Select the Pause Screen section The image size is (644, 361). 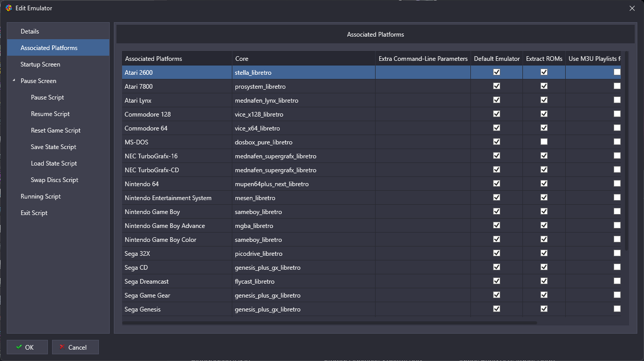pyautogui.click(x=58, y=81)
